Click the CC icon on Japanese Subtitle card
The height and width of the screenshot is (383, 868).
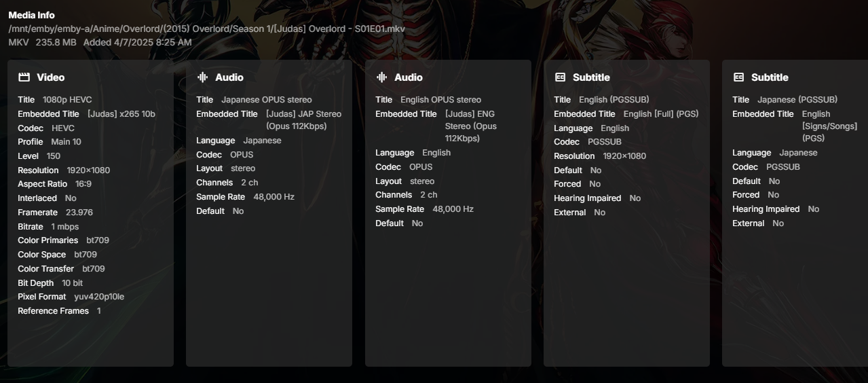[x=738, y=77]
